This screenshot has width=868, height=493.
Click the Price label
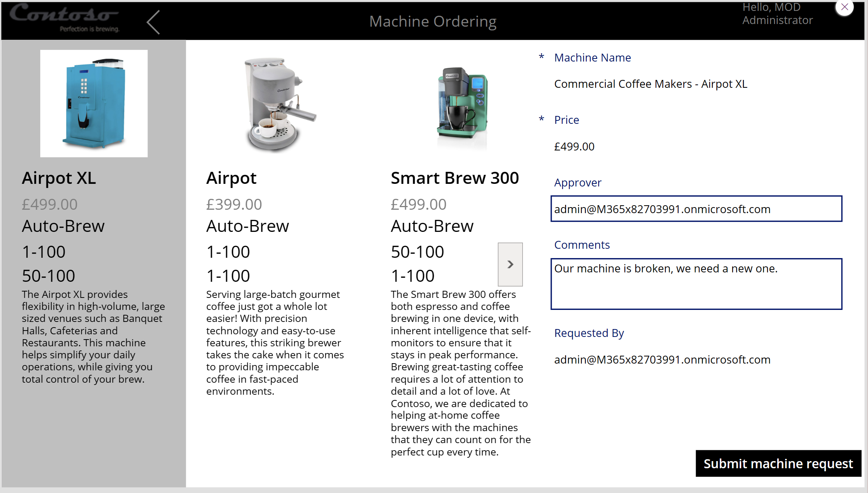[566, 120]
